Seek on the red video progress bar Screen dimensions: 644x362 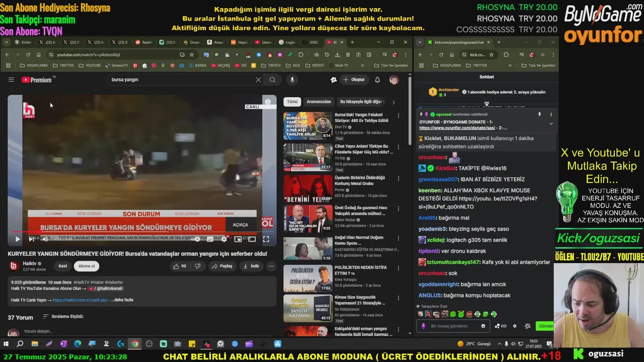[x=142, y=232]
